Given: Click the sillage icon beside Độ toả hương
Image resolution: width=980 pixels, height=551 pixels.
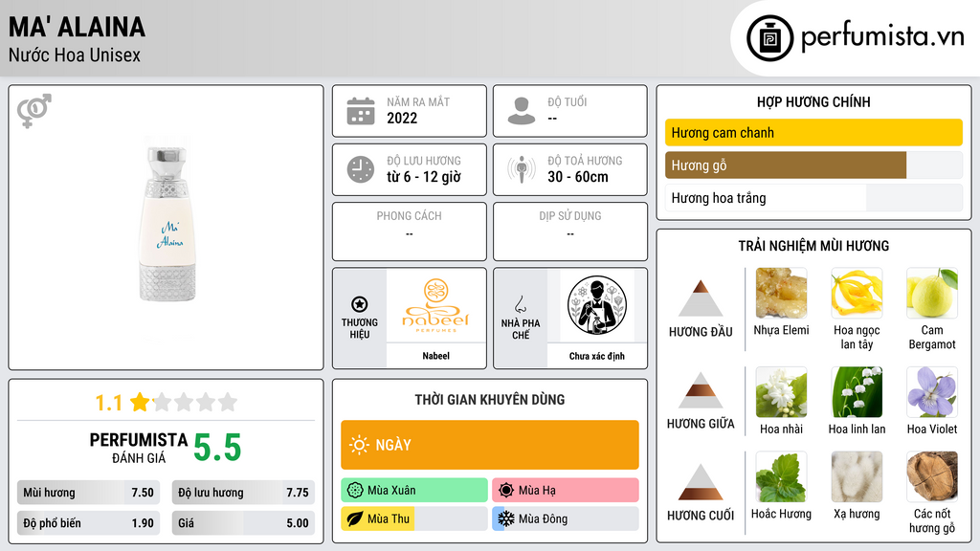Looking at the screenshot, I should [x=522, y=169].
